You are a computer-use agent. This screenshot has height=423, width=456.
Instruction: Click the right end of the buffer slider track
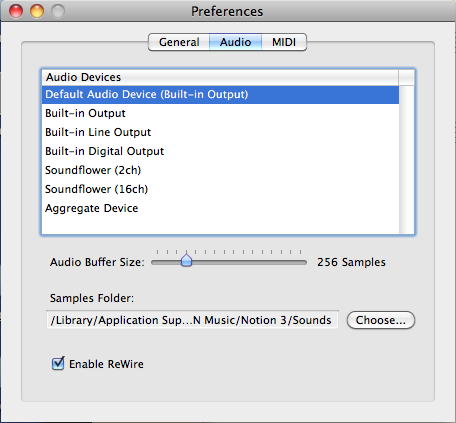(x=303, y=263)
